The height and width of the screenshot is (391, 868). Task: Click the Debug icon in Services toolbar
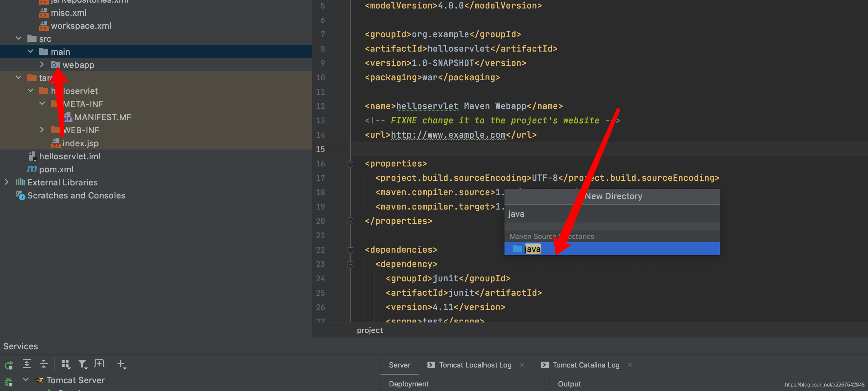[8, 382]
